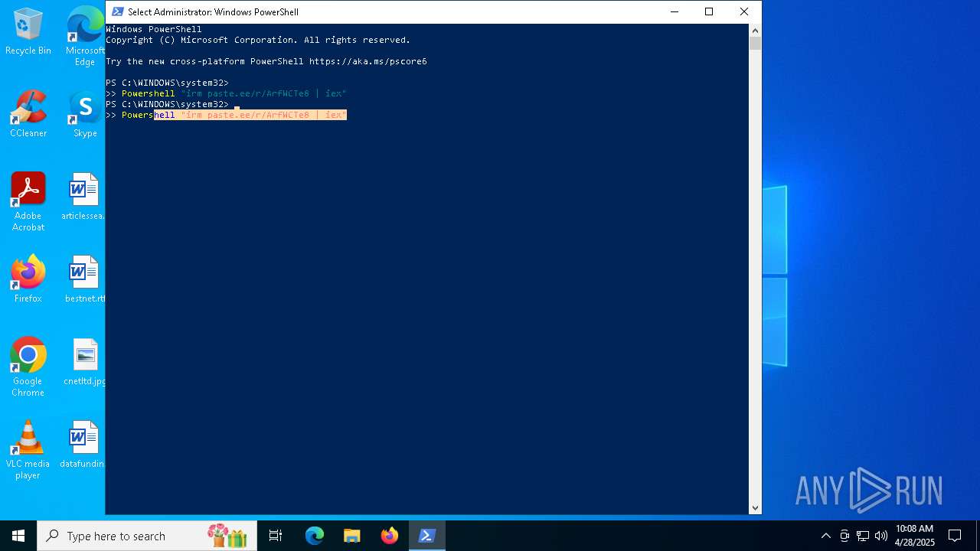Click the search highlights flower icon
Viewport: 980px width, 551px height.
coord(227,536)
